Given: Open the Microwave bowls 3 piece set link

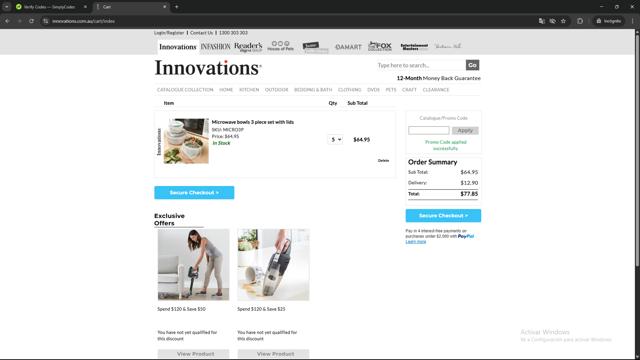Looking at the screenshot, I should 253,122.
